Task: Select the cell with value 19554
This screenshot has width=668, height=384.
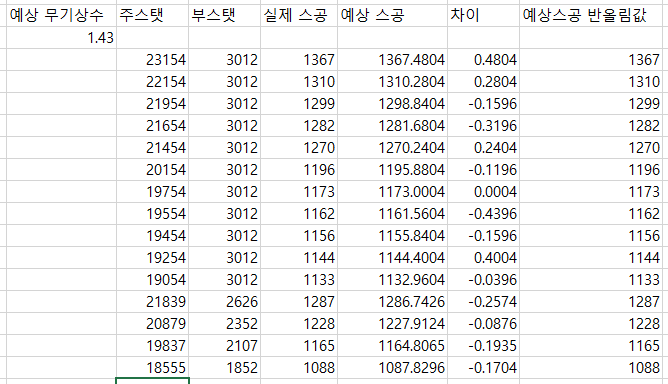Action: pos(153,214)
